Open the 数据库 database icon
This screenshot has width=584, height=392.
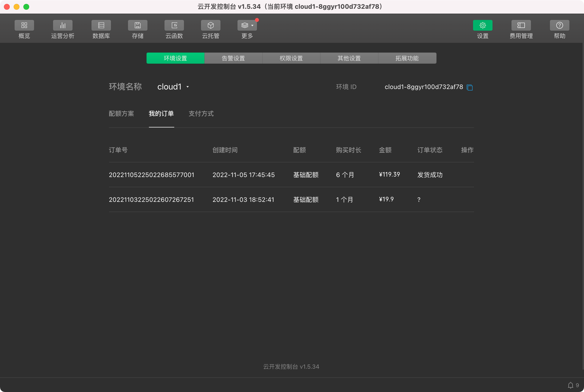point(101,26)
